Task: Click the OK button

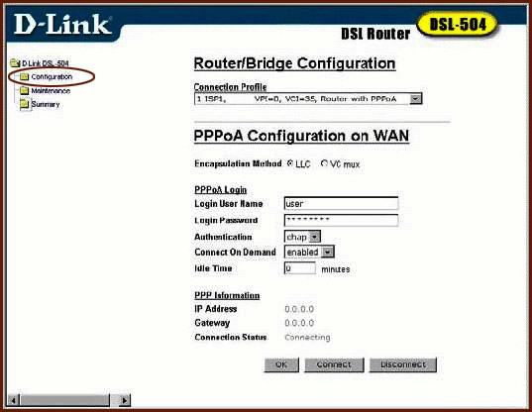Action: [281, 364]
